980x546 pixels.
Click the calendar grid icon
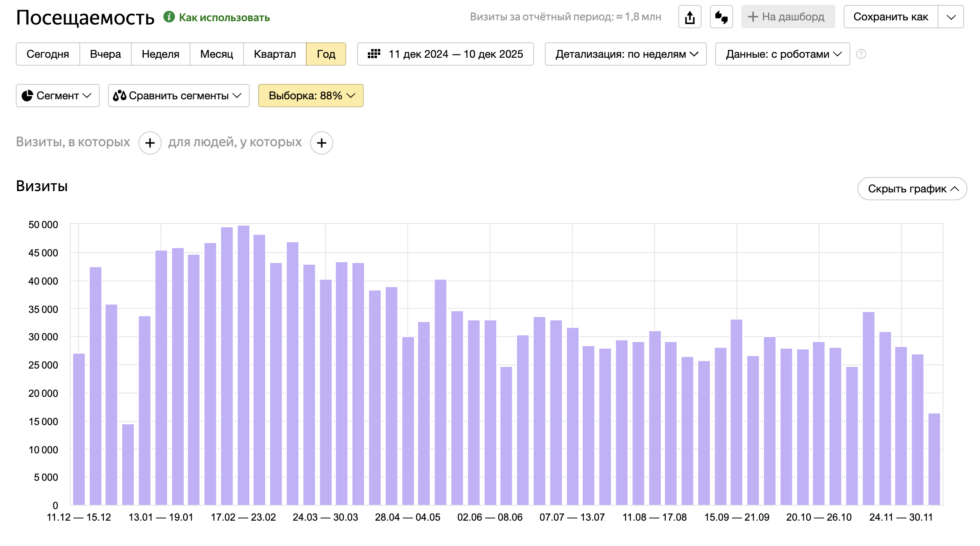coord(374,54)
